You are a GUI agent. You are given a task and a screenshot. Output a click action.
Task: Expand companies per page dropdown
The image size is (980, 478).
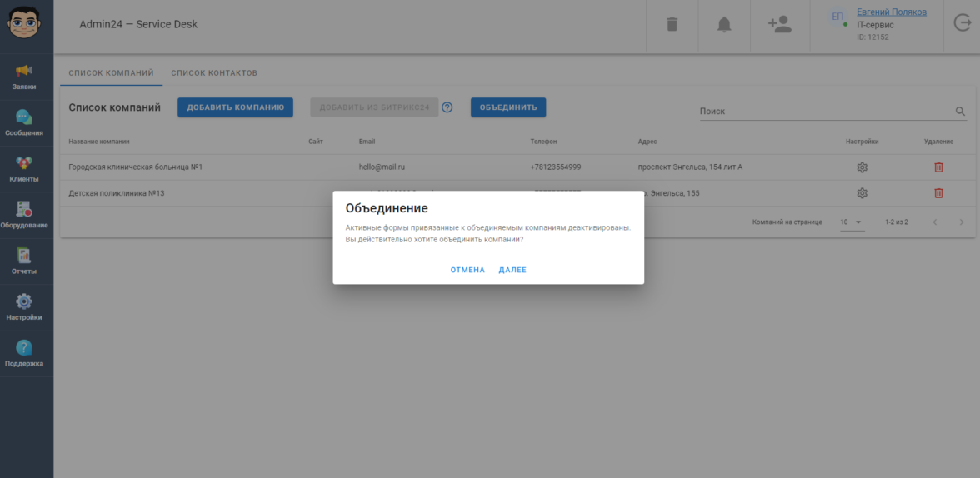point(851,222)
